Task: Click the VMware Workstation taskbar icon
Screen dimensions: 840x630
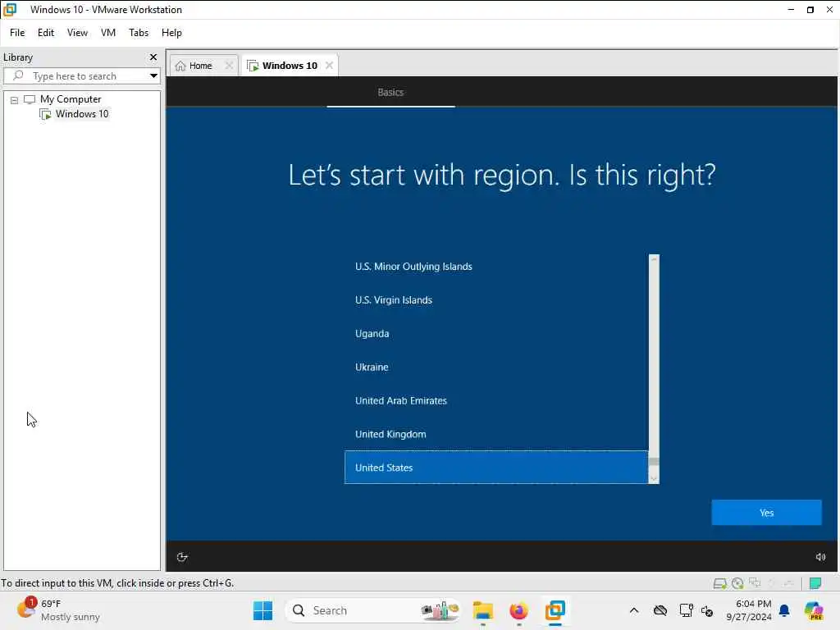Action: 555,610
